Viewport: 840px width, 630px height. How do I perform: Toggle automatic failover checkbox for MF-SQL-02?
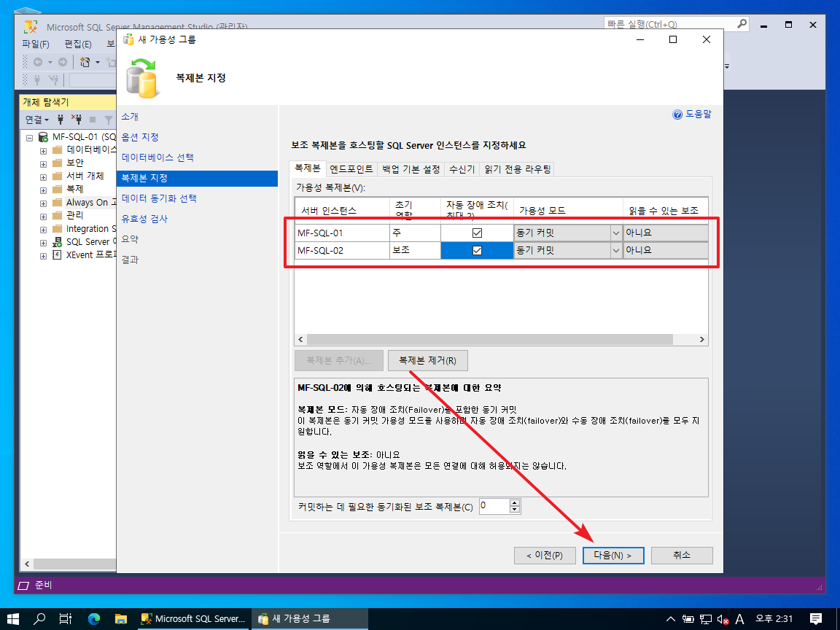tap(477, 251)
